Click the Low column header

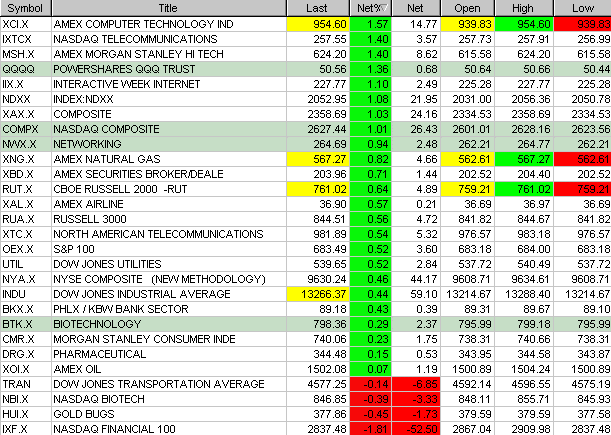[582, 8]
